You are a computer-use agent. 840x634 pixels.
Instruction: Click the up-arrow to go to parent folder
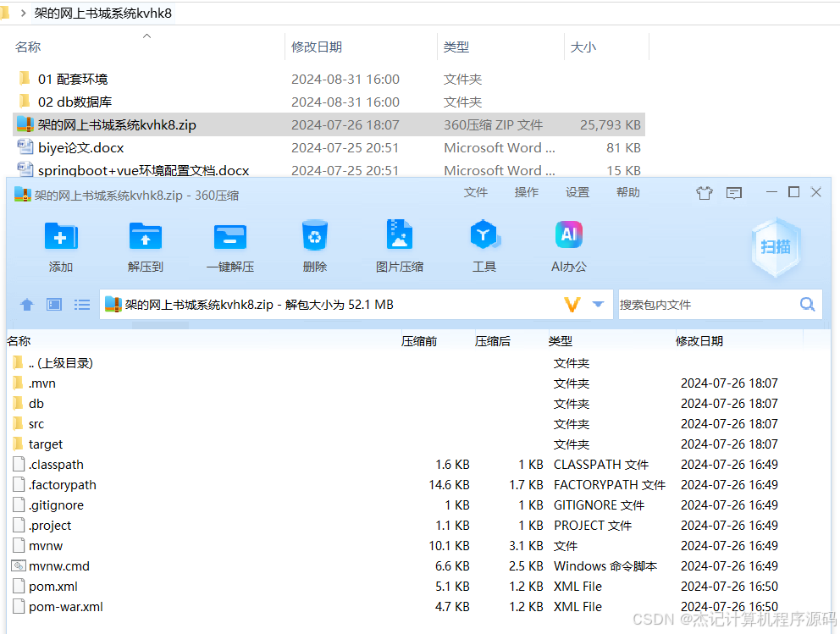(26, 304)
